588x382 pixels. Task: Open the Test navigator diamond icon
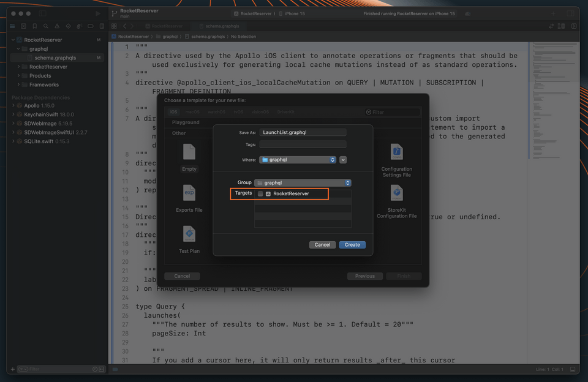pos(68,26)
